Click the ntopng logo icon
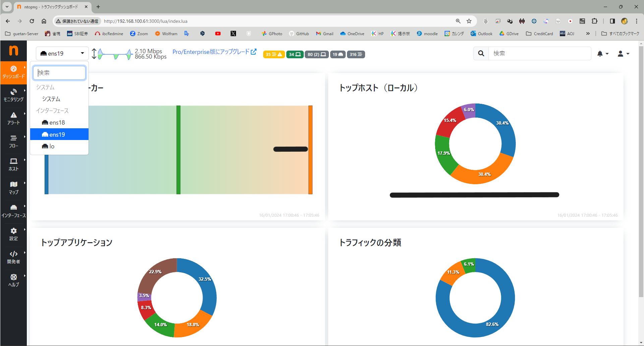 [13, 51]
